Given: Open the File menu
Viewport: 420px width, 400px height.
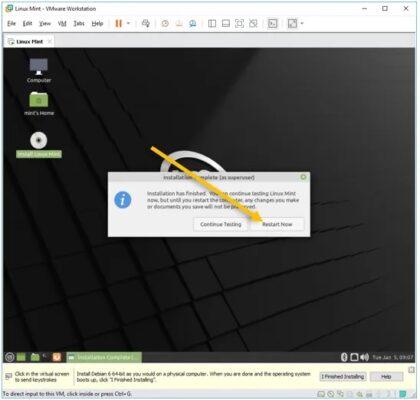Looking at the screenshot, I should pos(11,23).
